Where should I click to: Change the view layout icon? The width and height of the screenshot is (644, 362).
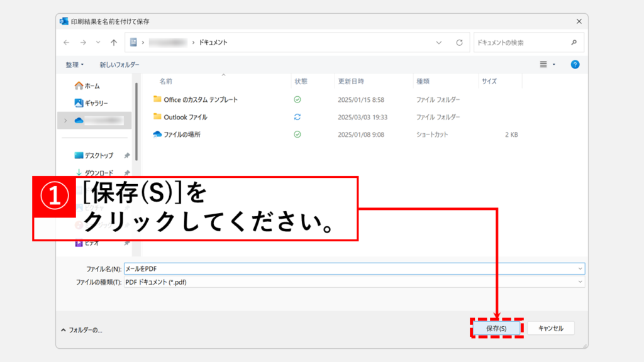[543, 65]
